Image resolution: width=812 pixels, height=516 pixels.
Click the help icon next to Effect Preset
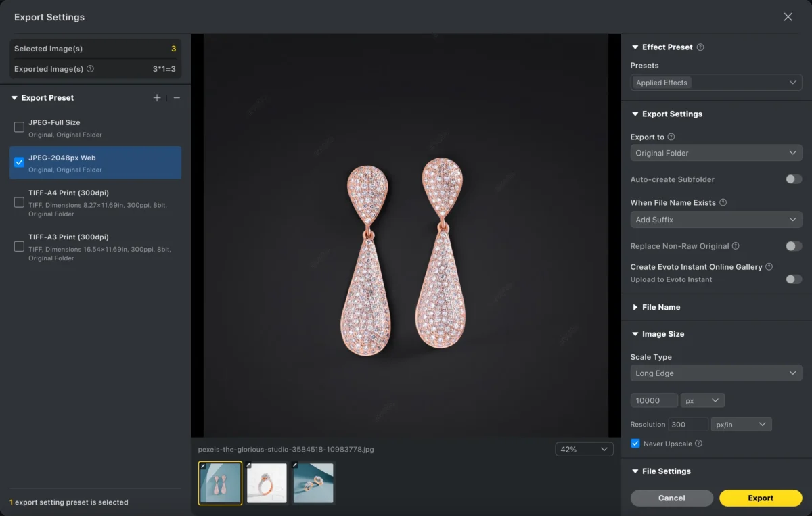(700, 47)
